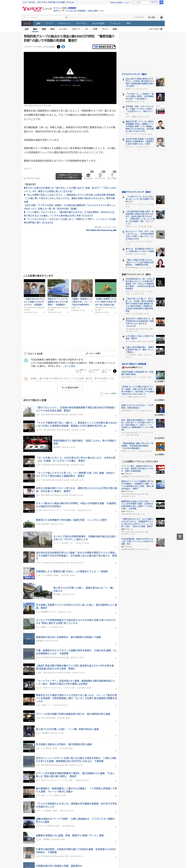Toggle the コメント非表示 checkbox
Screen dimensions: 186x868
tap(102, 393)
